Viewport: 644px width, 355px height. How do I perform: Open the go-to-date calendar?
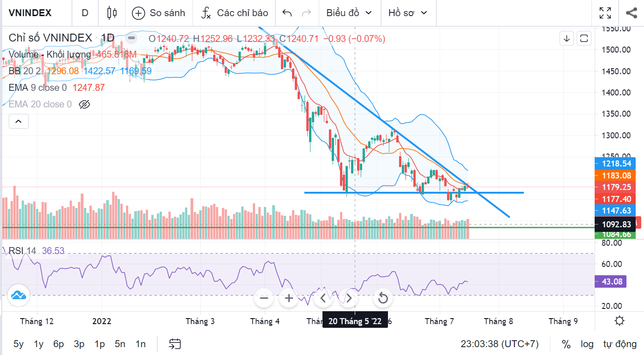coord(175,344)
